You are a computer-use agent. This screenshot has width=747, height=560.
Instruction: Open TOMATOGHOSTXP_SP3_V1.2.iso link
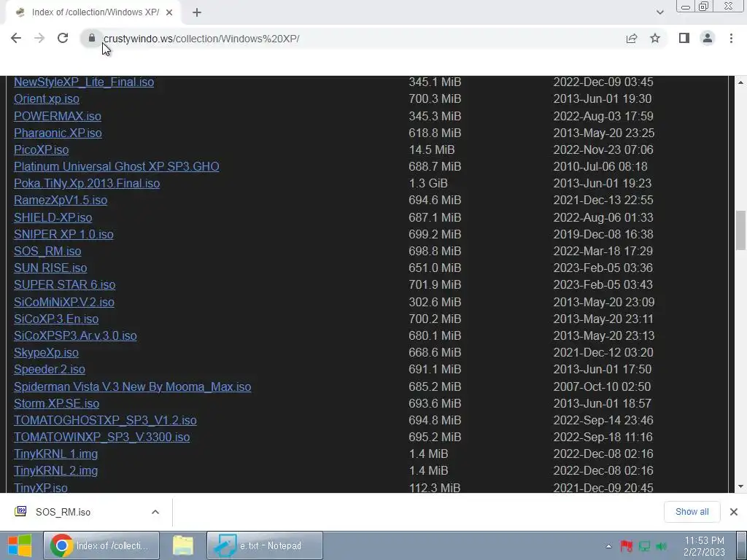tap(105, 420)
